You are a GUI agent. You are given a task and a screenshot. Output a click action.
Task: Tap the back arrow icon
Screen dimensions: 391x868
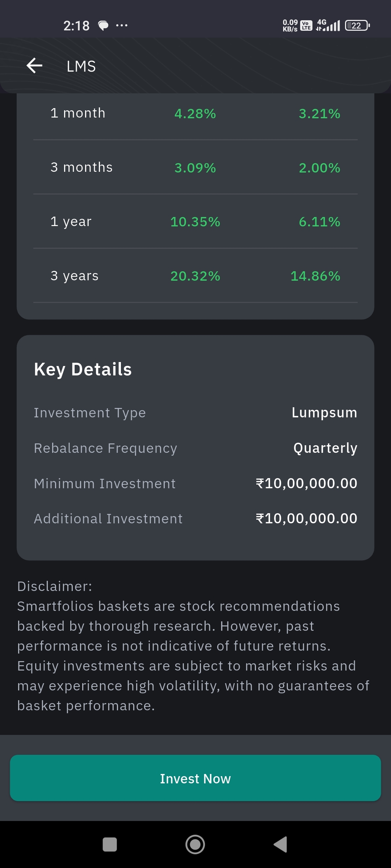(x=35, y=66)
